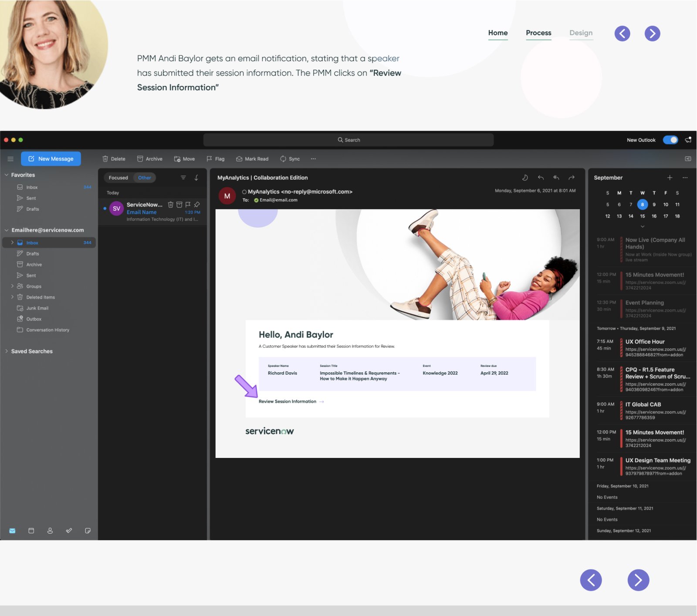
Task: Open Tasks checkmark bottom icon
Action: (69, 531)
